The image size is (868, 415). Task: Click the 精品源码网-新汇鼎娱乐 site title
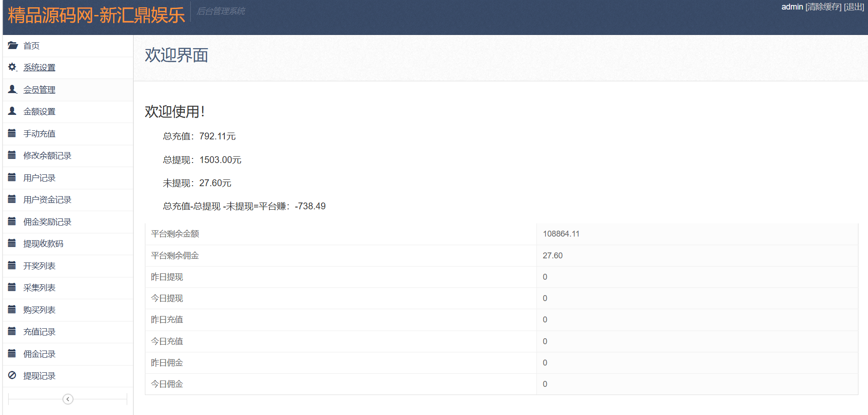click(96, 15)
